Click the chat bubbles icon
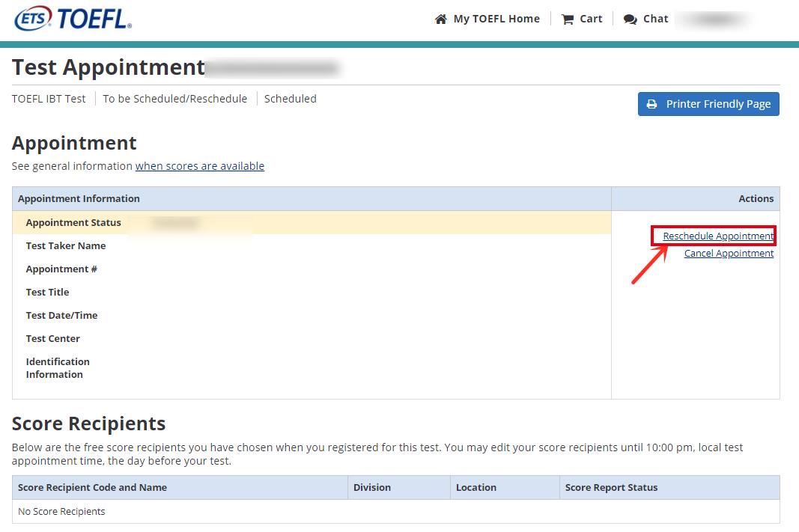 click(x=631, y=19)
